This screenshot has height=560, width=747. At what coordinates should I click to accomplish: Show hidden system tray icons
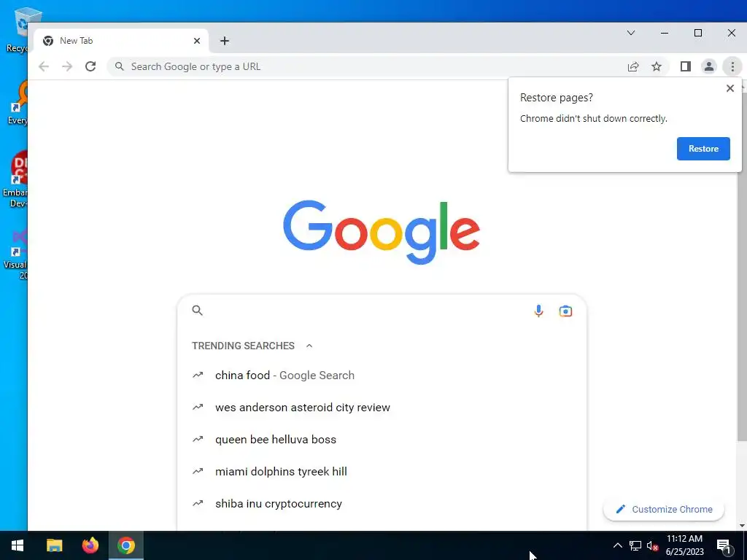[617, 545]
